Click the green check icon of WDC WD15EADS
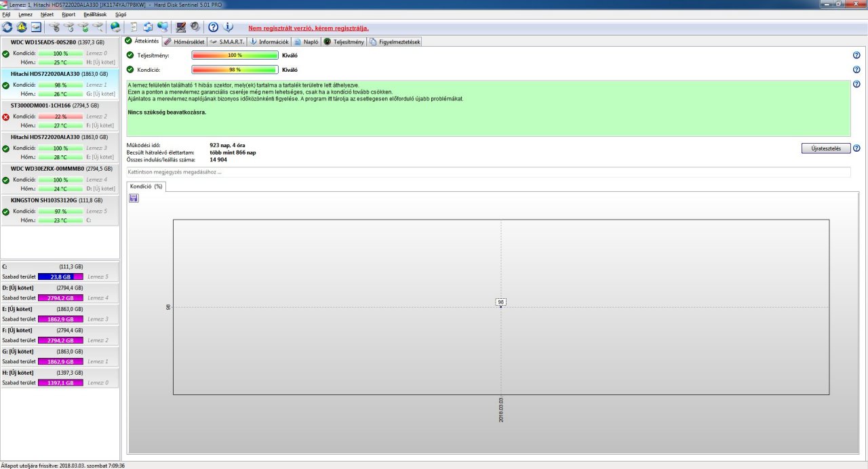 6,54
